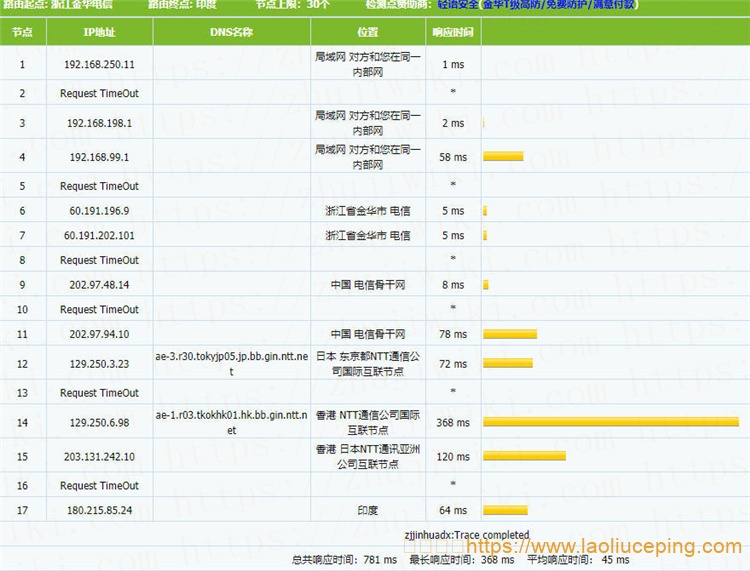Select the 64 ms response time cell
This screenshot has width=750, height=571.
coord(453,510)
